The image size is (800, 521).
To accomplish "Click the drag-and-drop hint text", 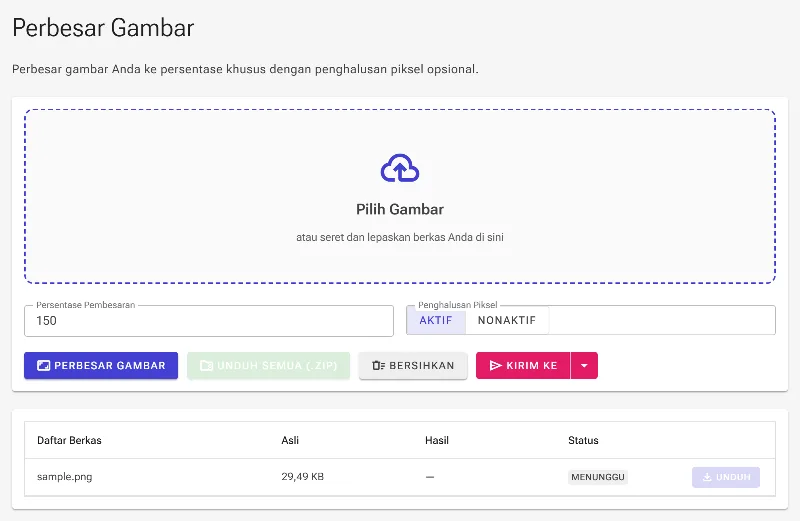I will [x=400, y=237].
